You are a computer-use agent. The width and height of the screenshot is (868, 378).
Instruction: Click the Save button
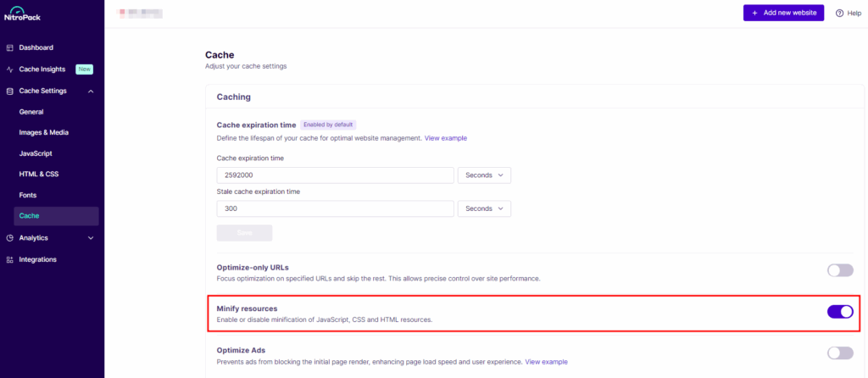[244, 233]
